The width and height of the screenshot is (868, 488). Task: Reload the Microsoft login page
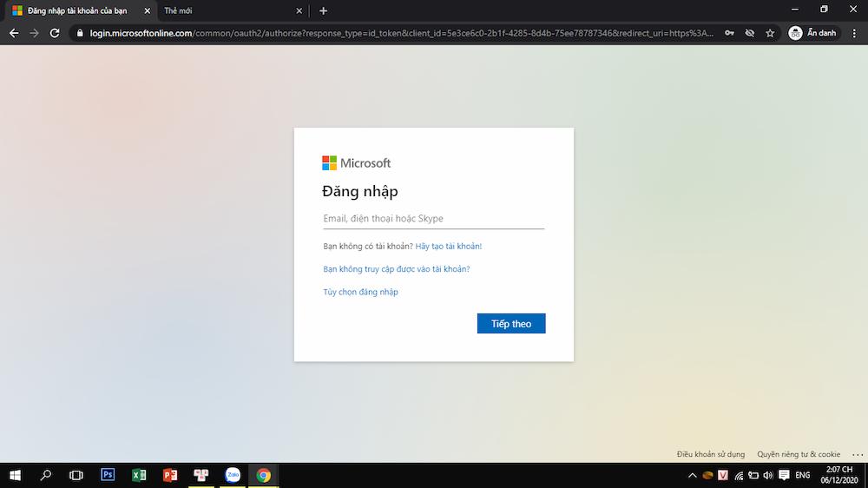[54, 33]
